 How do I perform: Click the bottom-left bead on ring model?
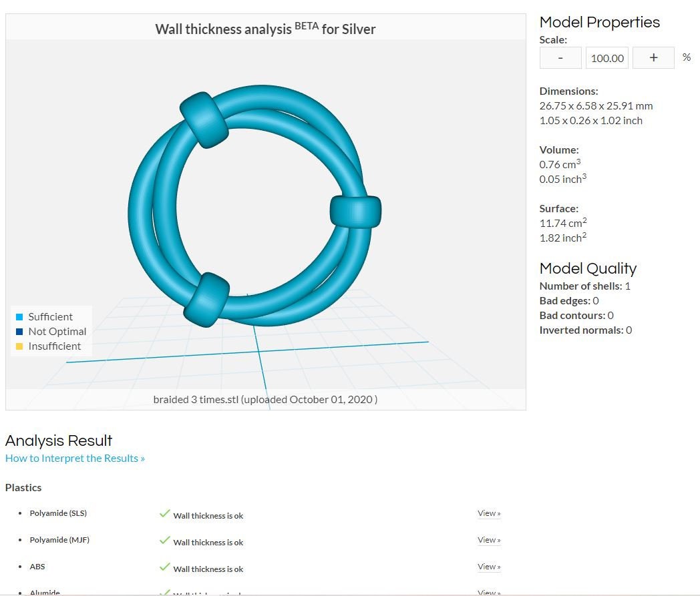point(206,298)
